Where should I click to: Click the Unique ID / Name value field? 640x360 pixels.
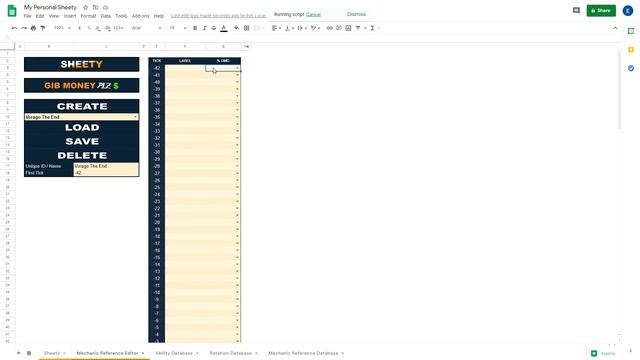point(106,166)
